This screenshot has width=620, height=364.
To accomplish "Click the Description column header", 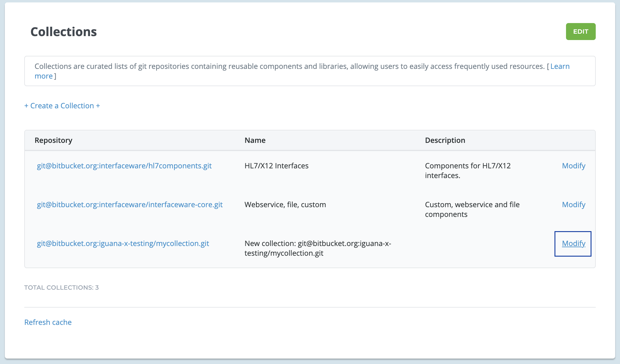I will [x=445, y=140].
